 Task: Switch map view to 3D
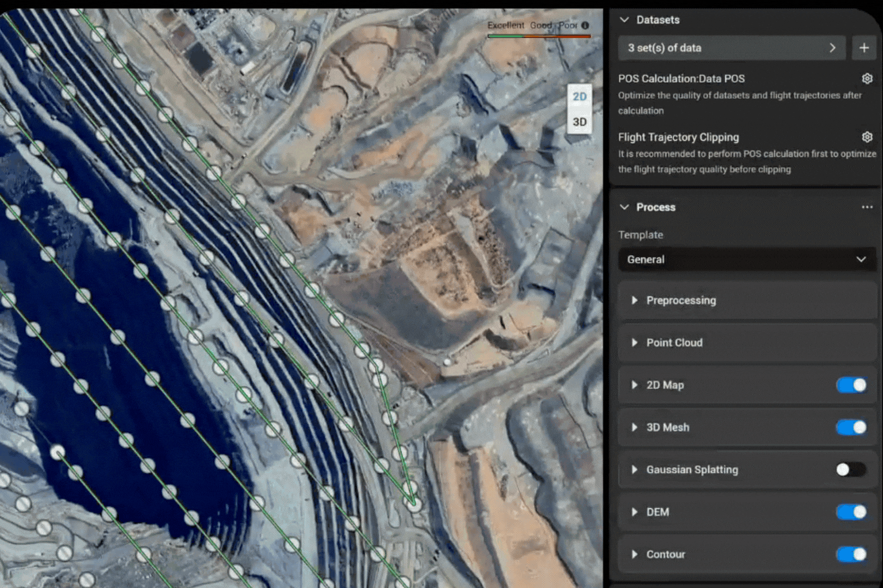[579, 122]
